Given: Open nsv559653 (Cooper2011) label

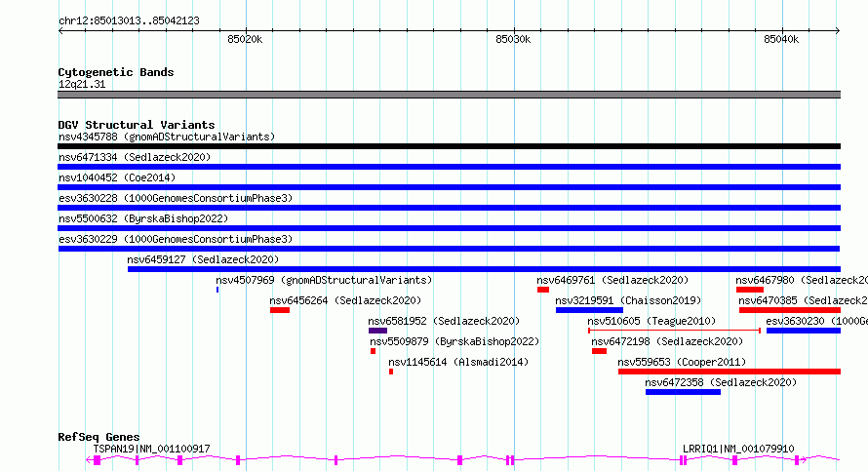Looking at the screenshot, I should tap(682, 362).
